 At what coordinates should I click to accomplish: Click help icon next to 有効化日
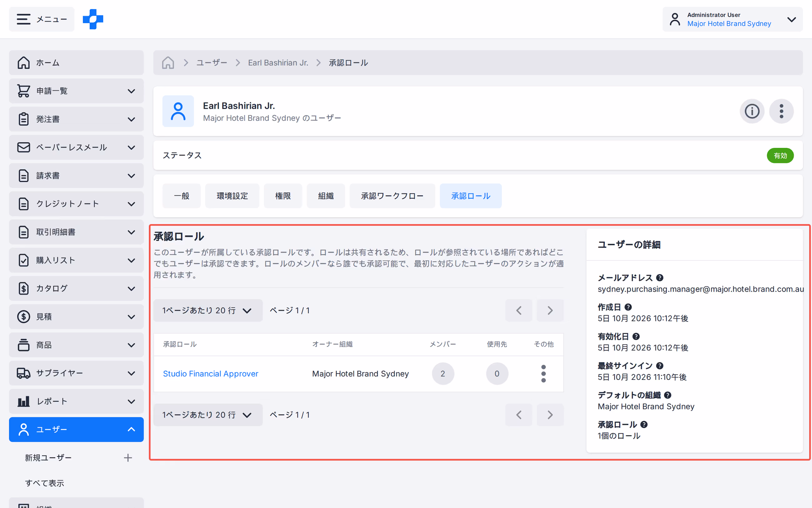[x=636, y=336]
